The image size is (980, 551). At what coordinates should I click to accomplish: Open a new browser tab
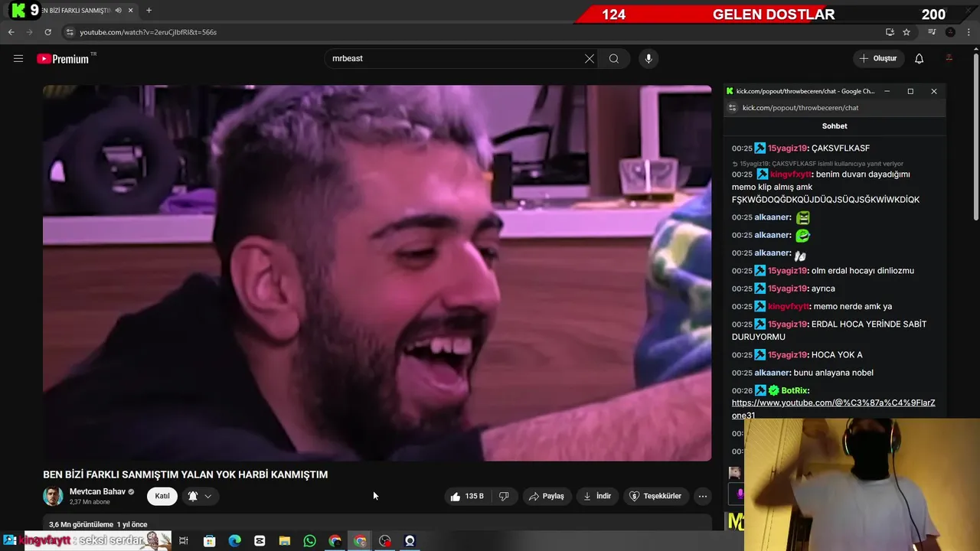pyautogui.click(x=149, y=11)
